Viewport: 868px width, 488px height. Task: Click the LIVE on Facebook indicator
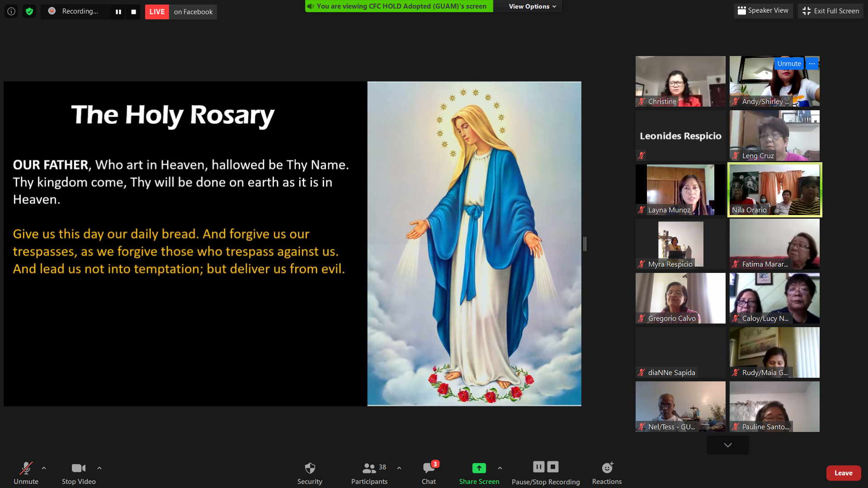[181, 12]
